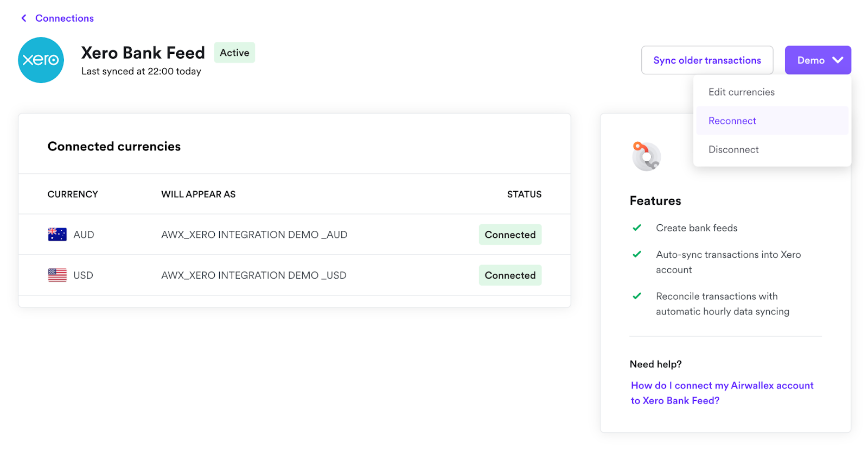Open the Xero Bank Feed help link
868x454 pixels.
click(722, 393)
